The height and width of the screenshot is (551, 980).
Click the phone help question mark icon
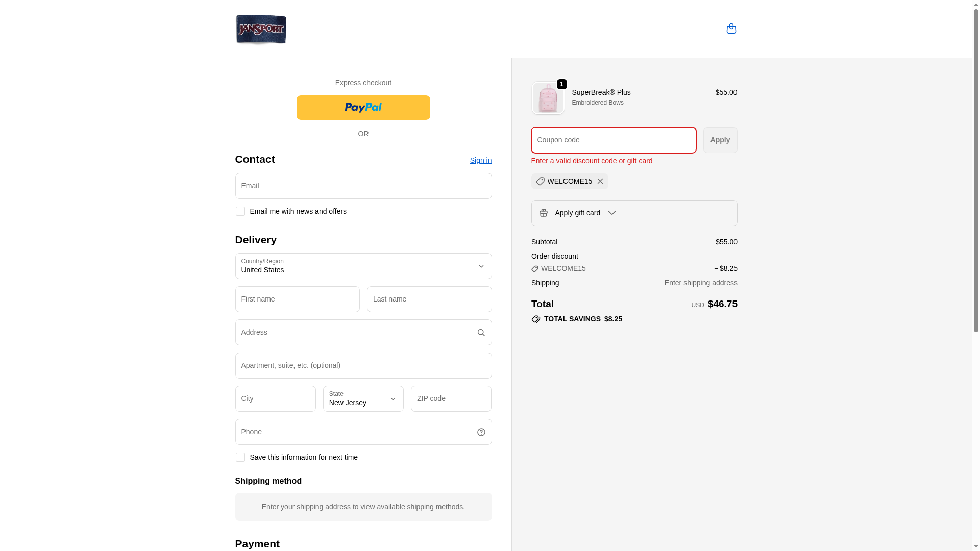point(481,432)
